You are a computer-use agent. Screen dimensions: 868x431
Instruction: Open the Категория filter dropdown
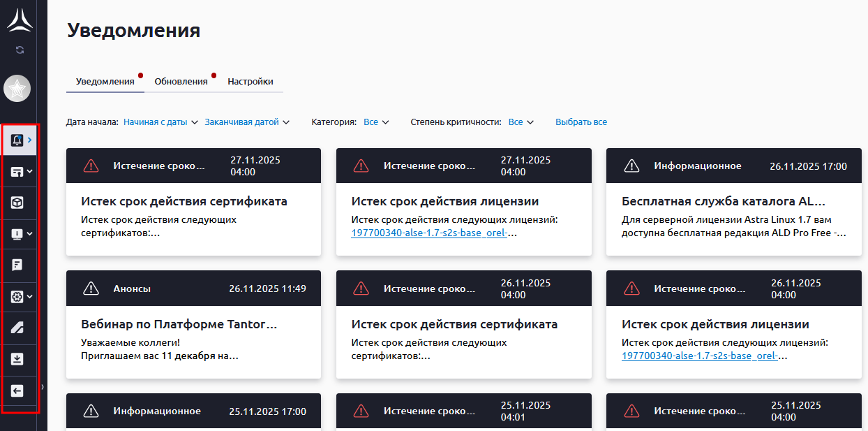376,122
